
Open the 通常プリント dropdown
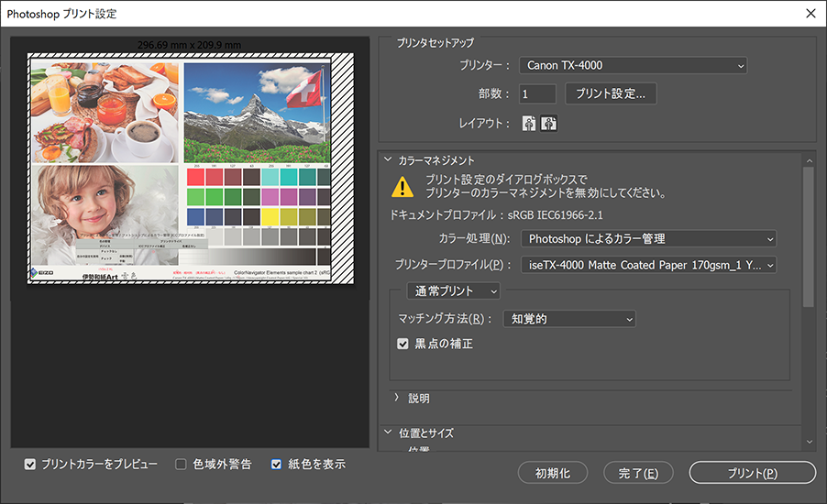(454, 291)
